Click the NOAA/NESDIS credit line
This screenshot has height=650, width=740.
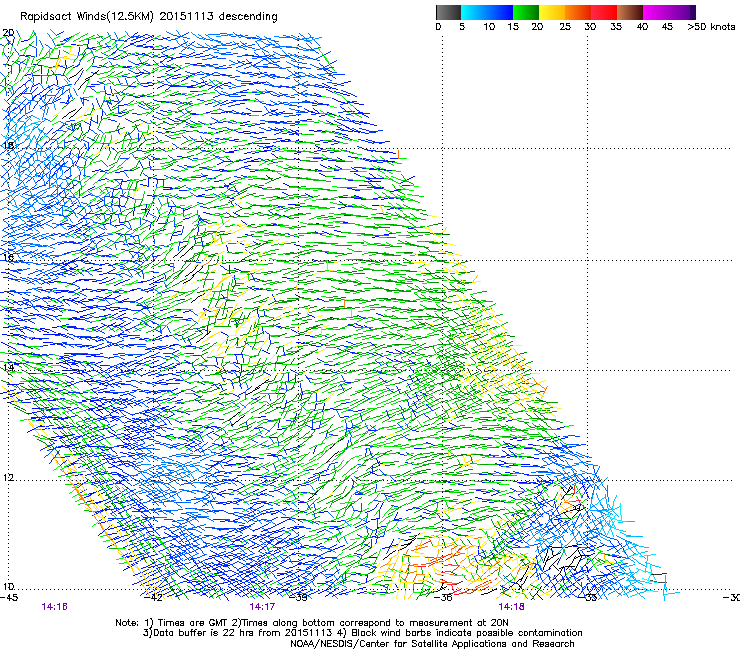(432, 644)
